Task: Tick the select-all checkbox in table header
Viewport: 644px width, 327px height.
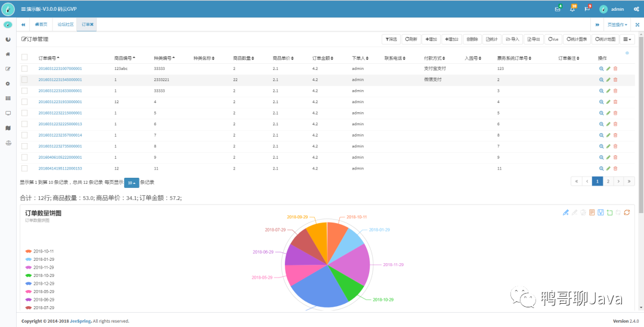Action: [24, 57]
